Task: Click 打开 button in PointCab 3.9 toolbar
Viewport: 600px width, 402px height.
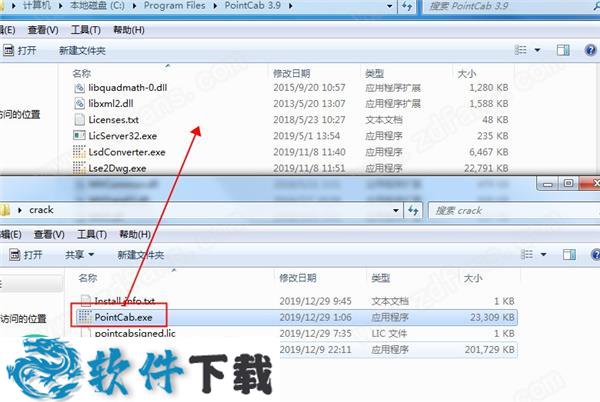Action: [20, 50]
